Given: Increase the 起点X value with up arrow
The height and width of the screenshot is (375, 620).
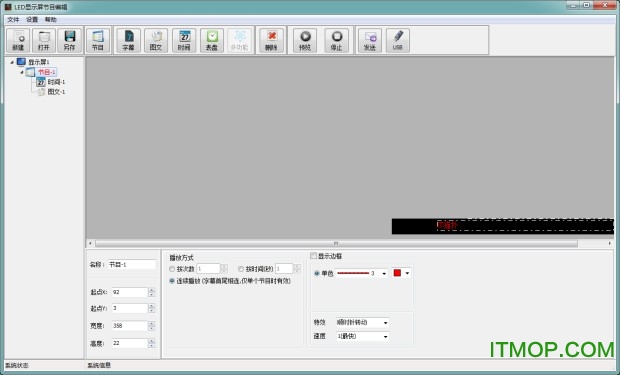Looking at the screenshot, I should (151, 290).
